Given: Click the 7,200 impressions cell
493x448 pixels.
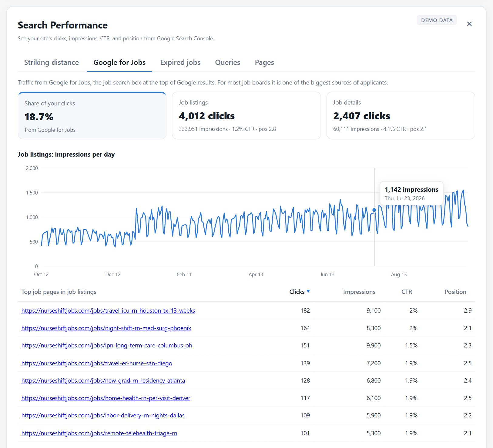Looking at the screenshot, I should pyautogui.click(x=374, y=363).
